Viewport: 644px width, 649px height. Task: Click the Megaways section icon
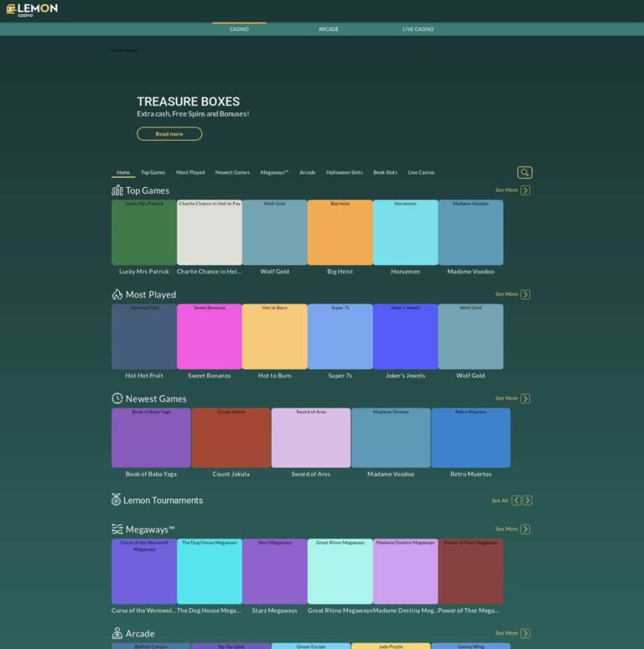click(117, 529)
